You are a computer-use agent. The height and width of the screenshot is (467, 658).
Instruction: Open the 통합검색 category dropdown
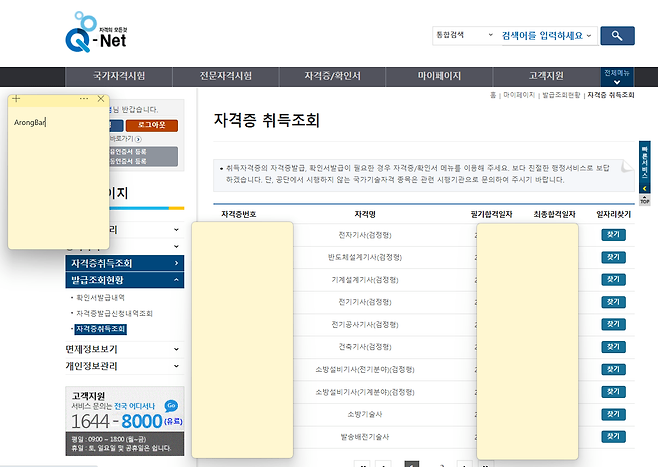pyautogui.click(x=465, y=35)
